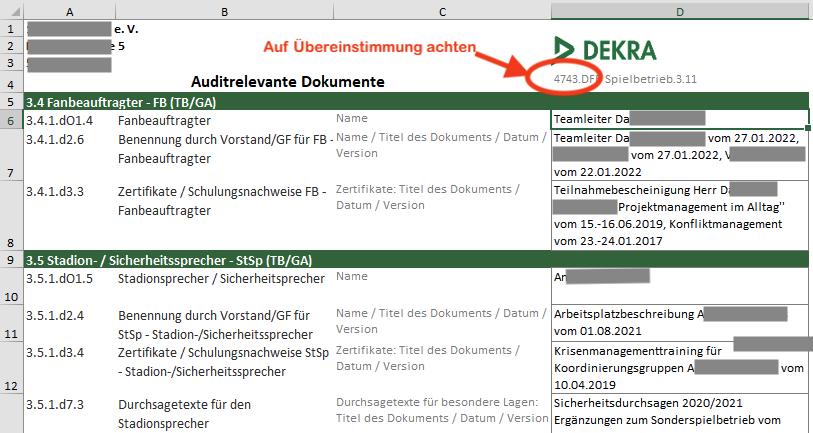Select column C header
Screen dimensions: 813x433
coord(440,10)
